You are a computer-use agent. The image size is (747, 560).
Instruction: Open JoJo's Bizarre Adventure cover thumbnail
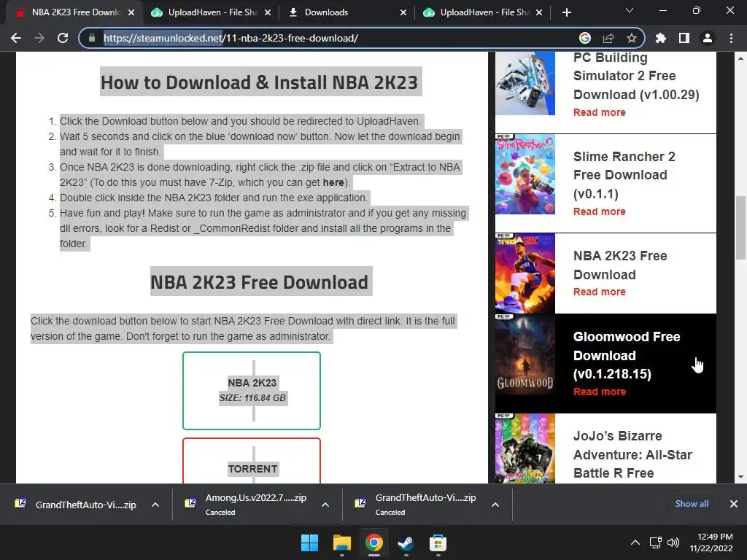[x=525, y=448]
